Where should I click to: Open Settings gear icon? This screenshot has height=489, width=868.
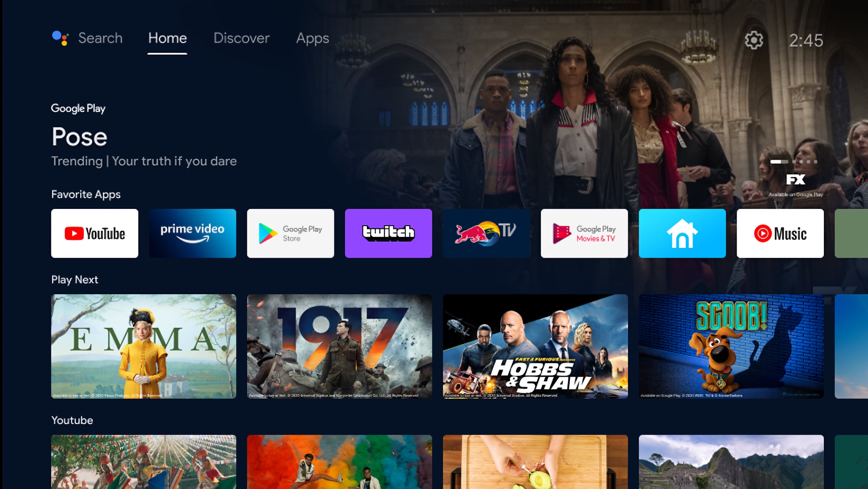(754, 40)
